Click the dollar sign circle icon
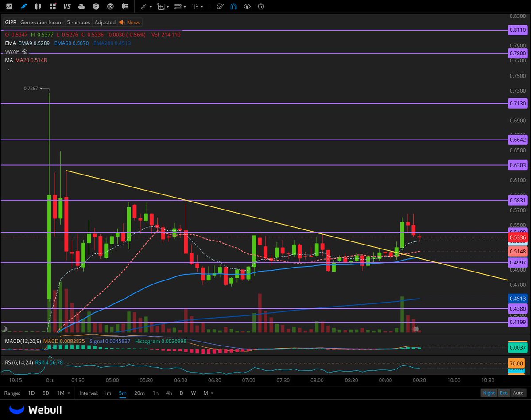Viewport: 531px width, 420px height. [96, 7]
